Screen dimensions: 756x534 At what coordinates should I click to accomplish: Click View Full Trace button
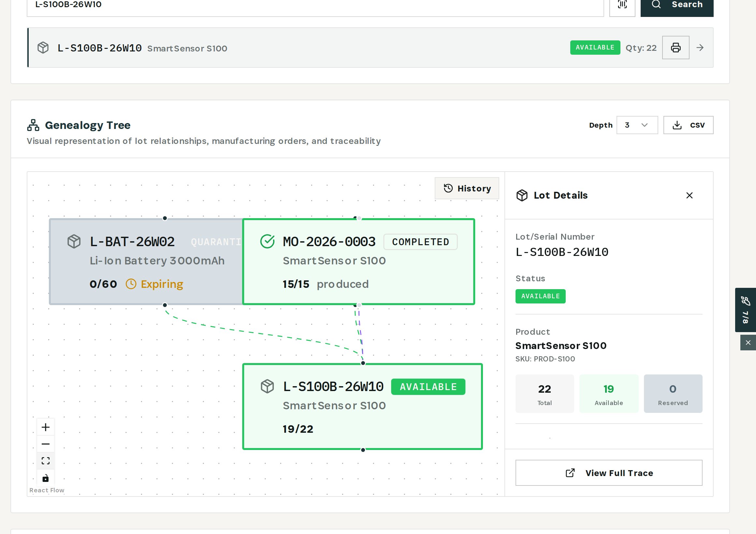point(608,473)
